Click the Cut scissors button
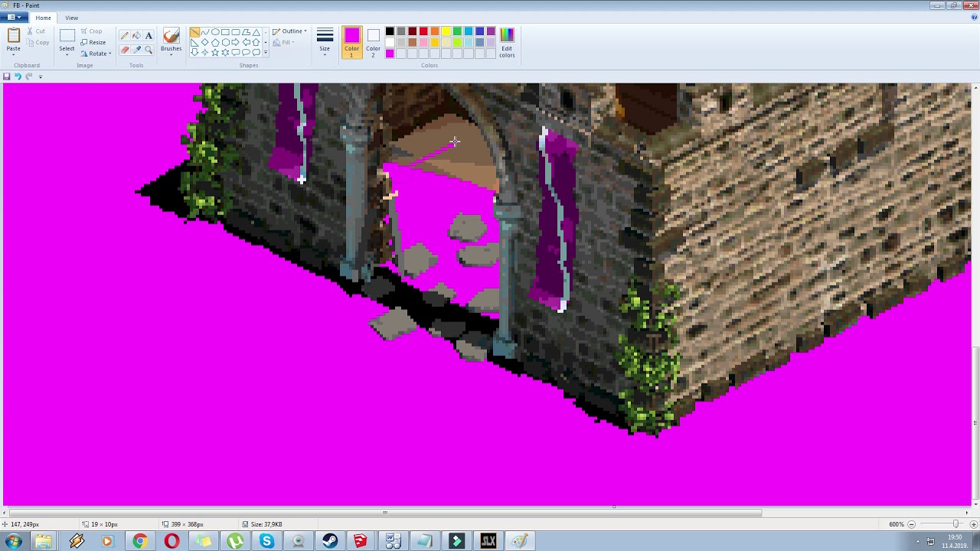Image resolution: width=980 pixels, height=551 pixels. [x=38, y=31]
